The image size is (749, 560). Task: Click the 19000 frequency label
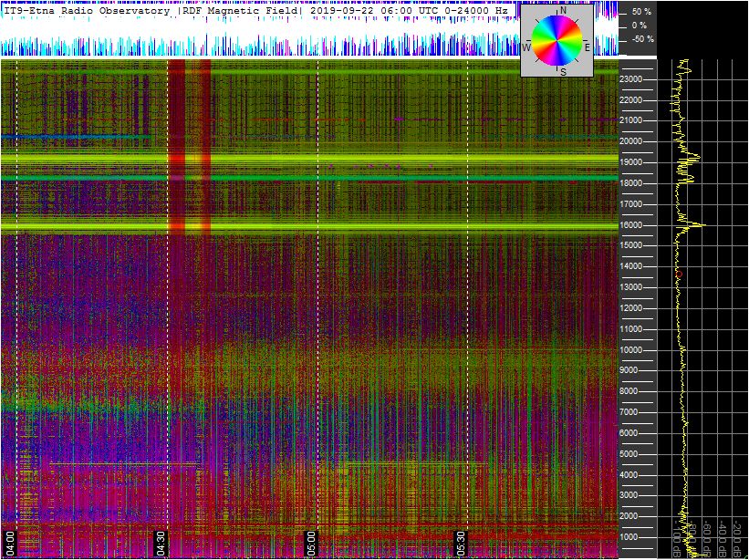(x=631, y=162)
